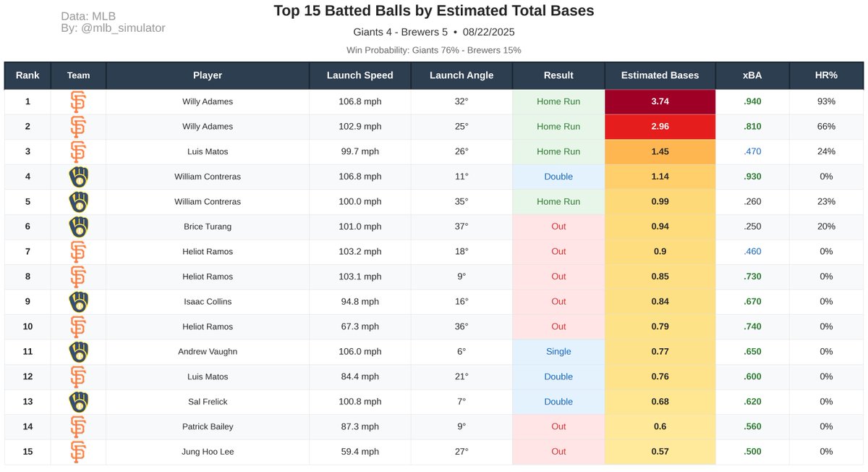Select the Giants logo for Jung Hoo Lee
Viewport: 868px width, 472px height.
point(78,451)
